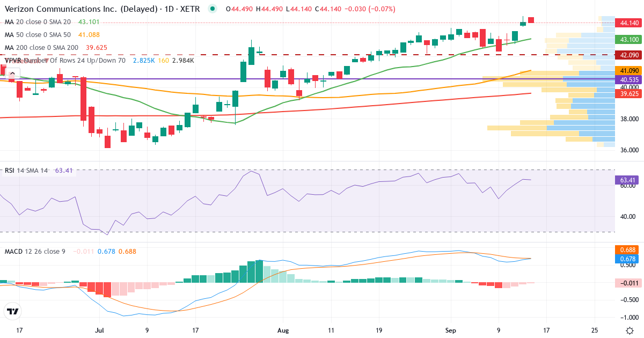
Task: Click the purple 63.41 RSI axis label
Action: pos(627,180)
